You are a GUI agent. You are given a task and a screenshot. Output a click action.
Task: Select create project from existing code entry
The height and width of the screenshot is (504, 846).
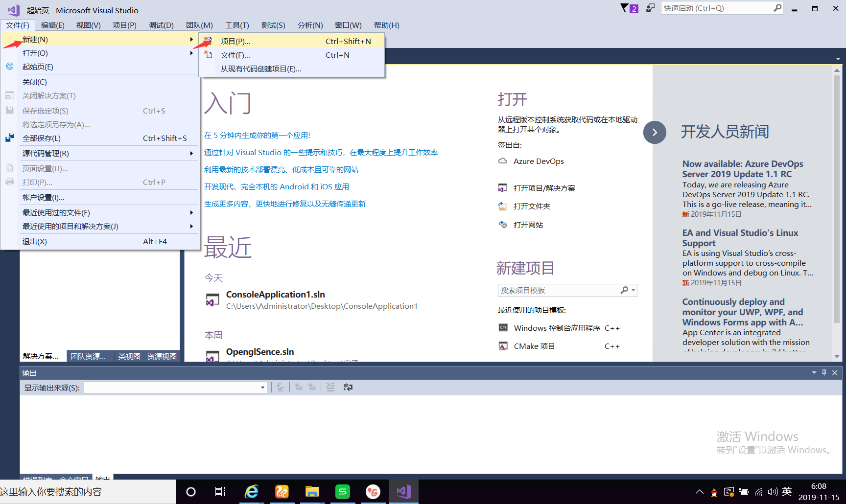click(x=291, y=69)
